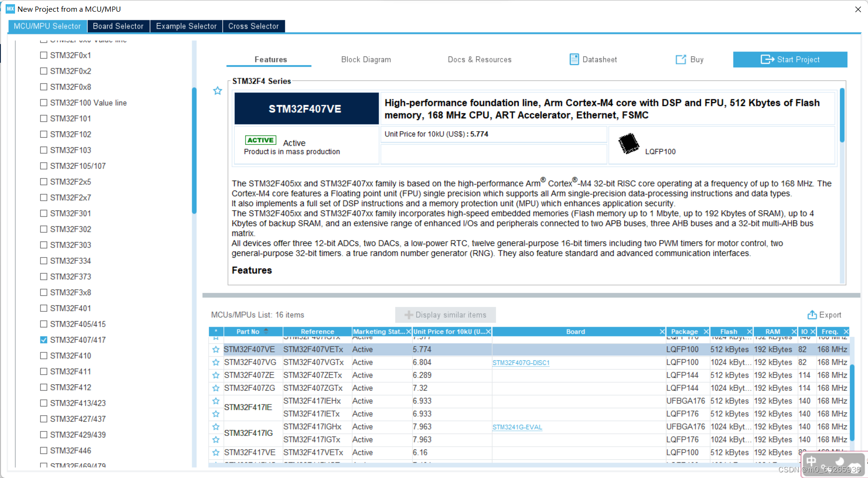
Task: Close the RAM column via X
Action: [x=794, y=332]
